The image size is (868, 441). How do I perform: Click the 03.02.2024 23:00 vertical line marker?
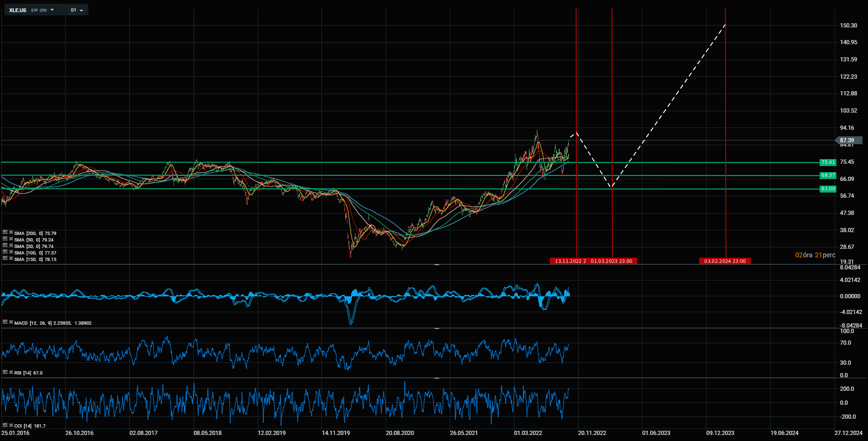(x=725, y=261)
